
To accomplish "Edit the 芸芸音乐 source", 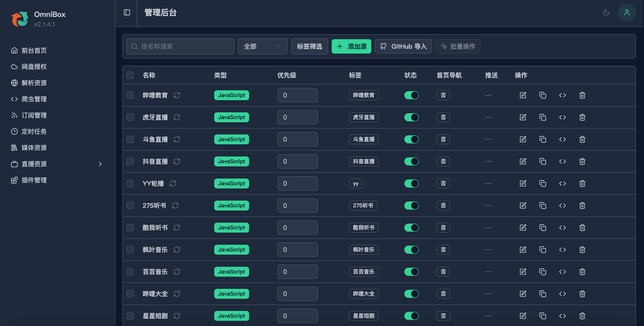I will [523, 272].
